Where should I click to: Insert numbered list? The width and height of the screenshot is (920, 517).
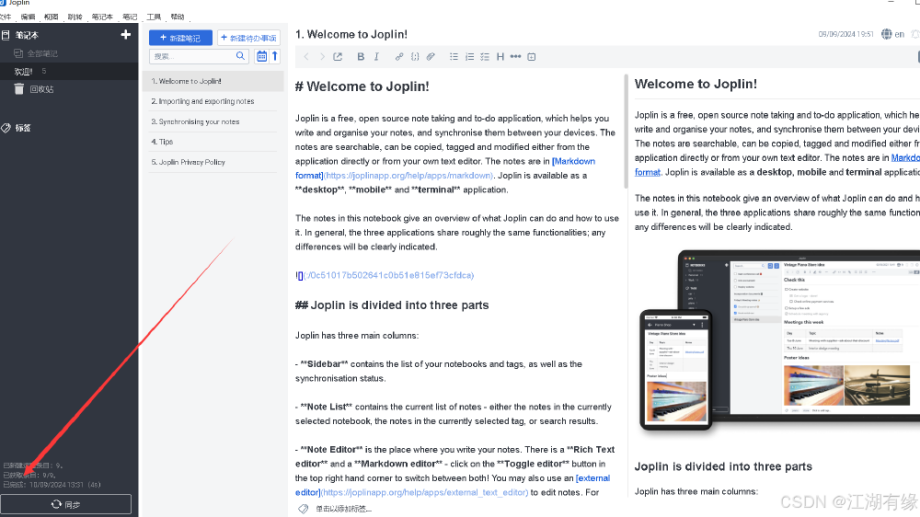tap(469, 57)
